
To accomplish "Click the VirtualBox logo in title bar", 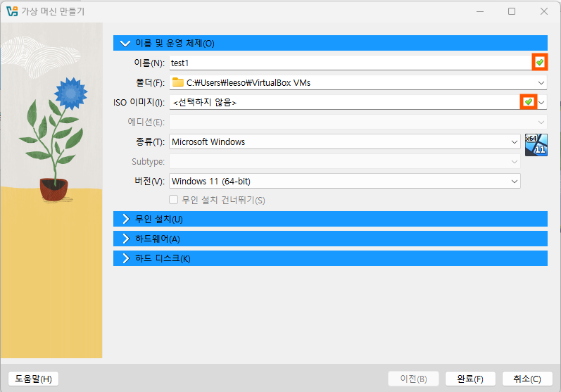I will click(12, 11).
